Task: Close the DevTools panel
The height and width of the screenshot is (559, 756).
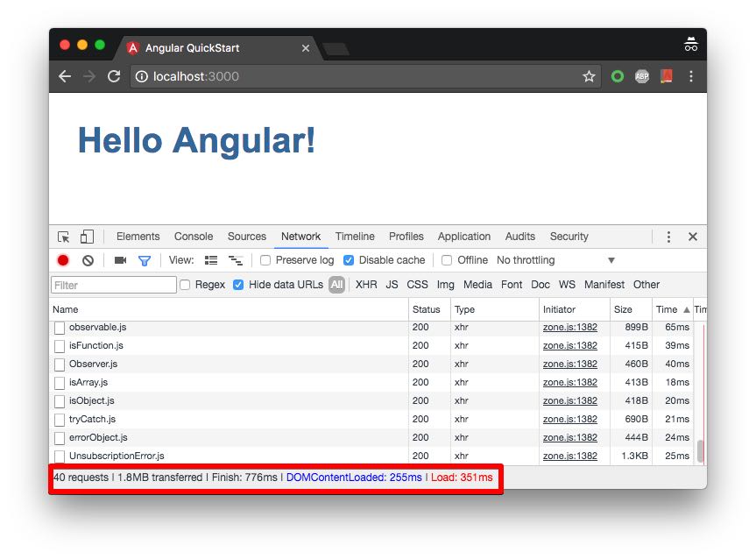Action: tap(693, 237)
